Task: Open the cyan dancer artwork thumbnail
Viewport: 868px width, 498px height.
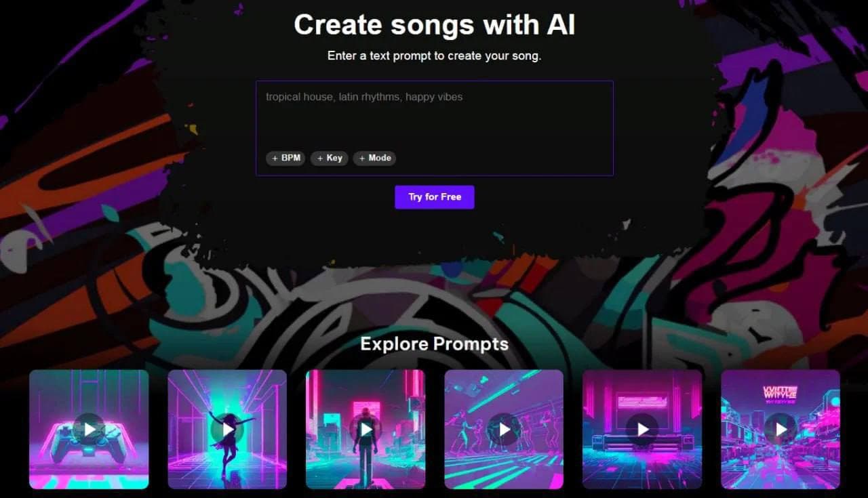Action: click(227, 430)
